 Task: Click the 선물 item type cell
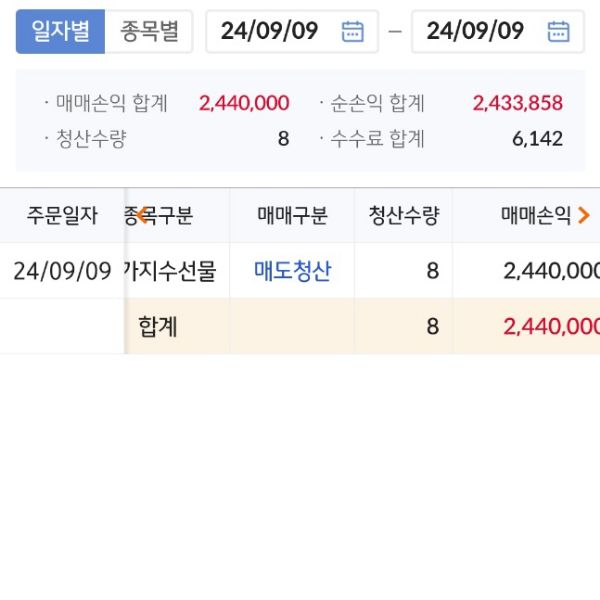(x=170, y=271)
